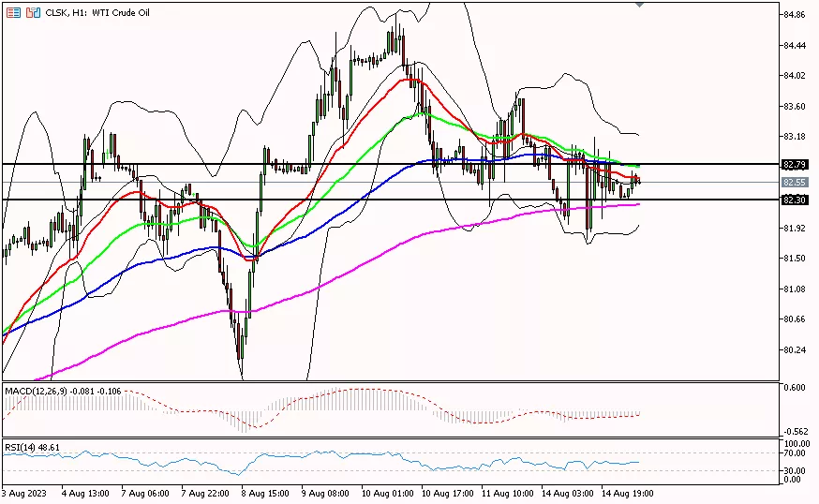Click the 7 Aug 06:00 time label

click(x=145, y=494)
